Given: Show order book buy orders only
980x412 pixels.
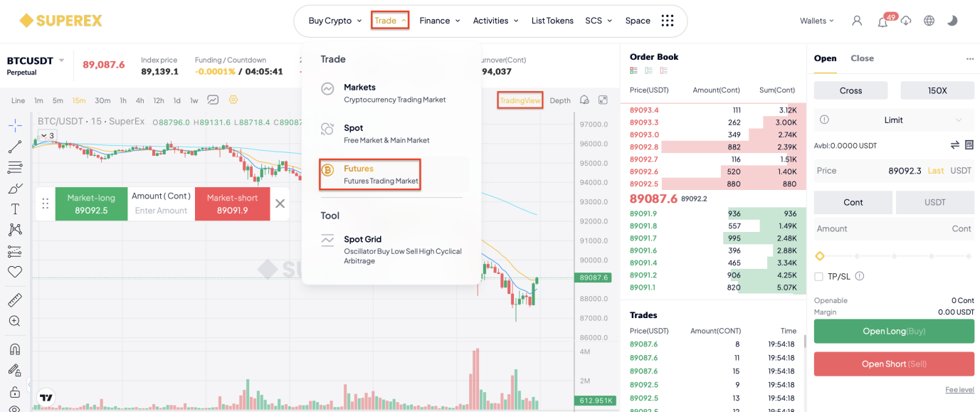Looking at the screenshot, I should coord(648,70).
